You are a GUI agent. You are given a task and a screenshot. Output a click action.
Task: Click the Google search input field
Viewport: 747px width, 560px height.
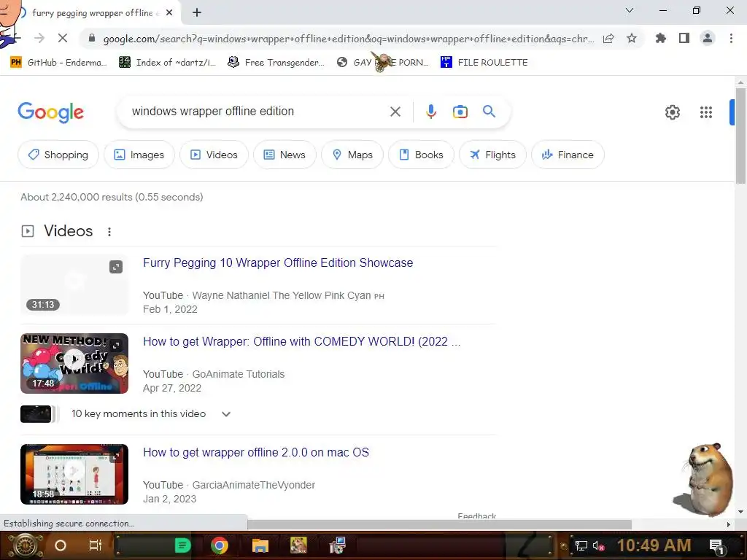coord(258,112)
